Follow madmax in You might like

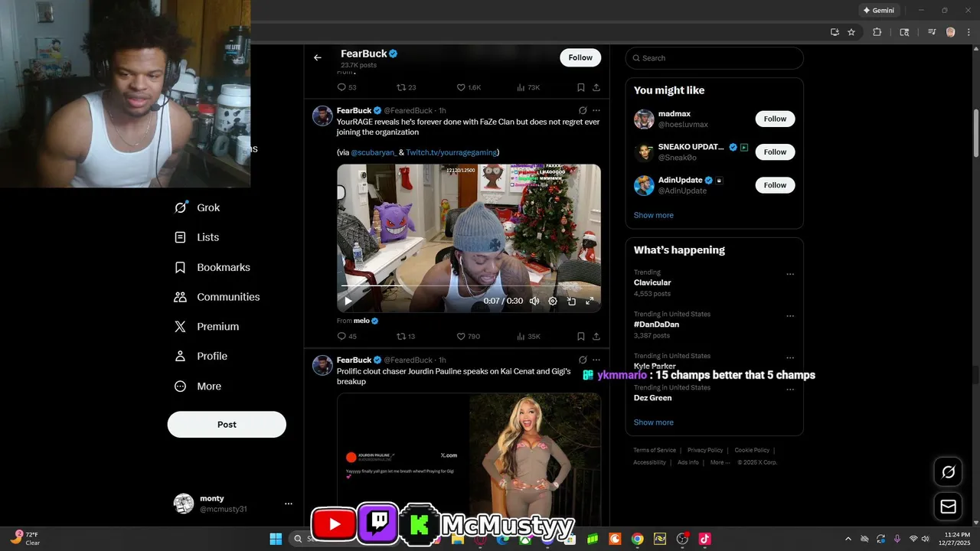point(775,119)
